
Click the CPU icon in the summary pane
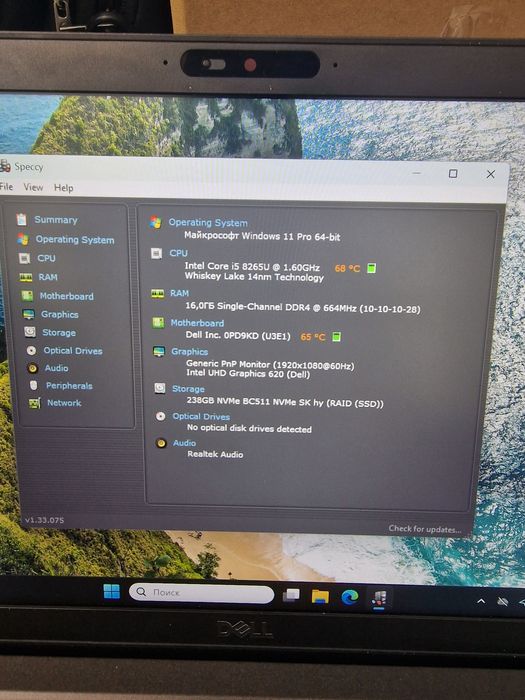pos(156,254)
